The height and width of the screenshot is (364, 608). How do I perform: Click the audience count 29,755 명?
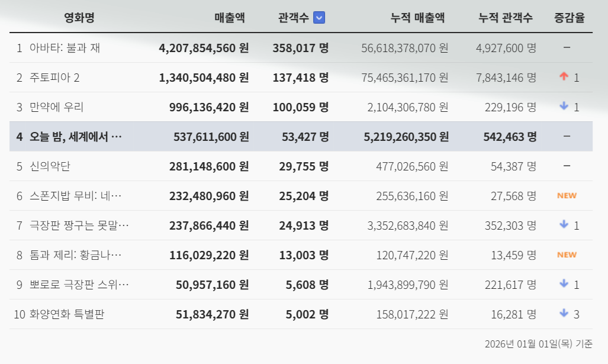304,166
